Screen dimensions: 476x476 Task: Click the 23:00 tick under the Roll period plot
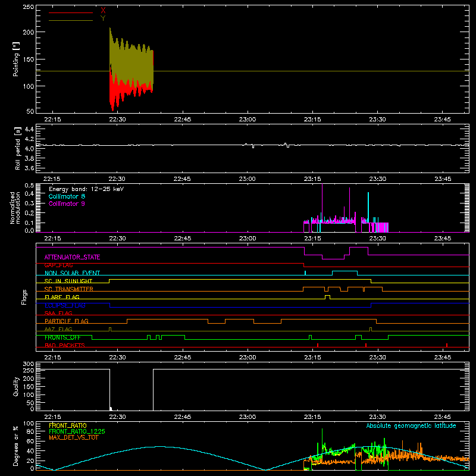pos(247,179)
